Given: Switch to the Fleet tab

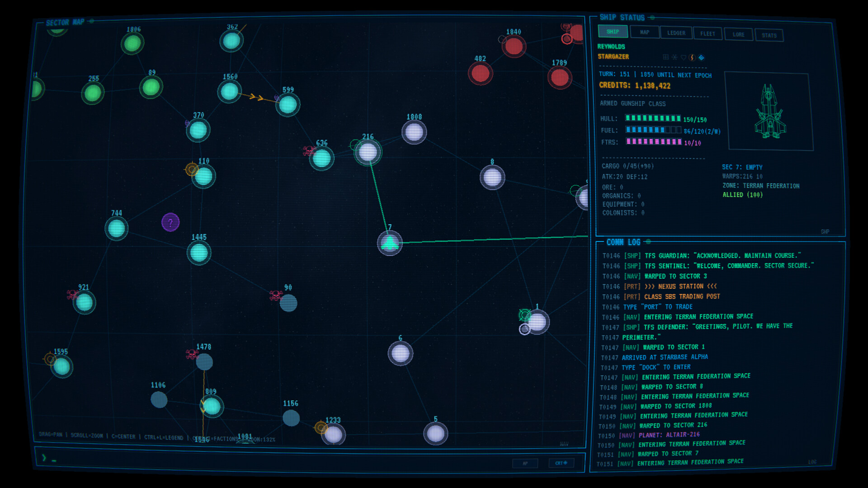Looking at the screenshot, I should [x=708, y=33].
